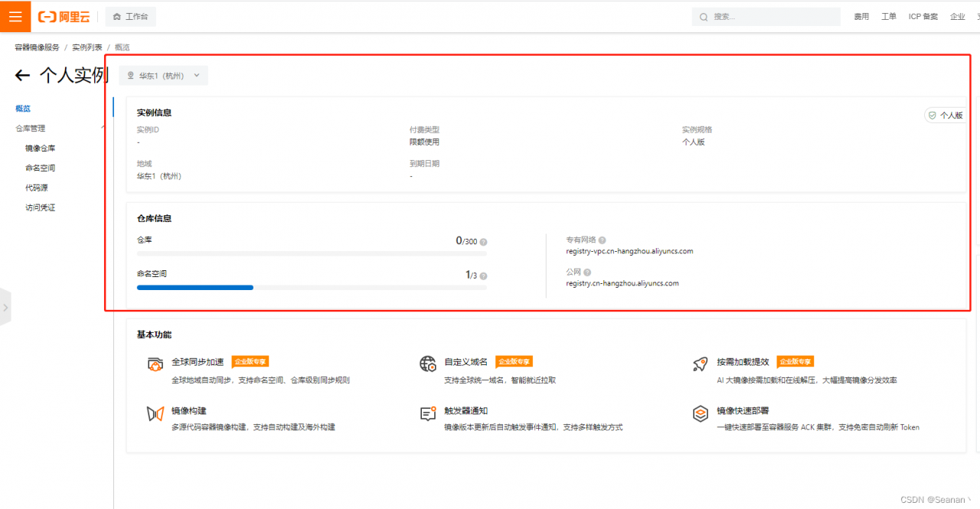Select the registry.cn-hangzhou.aliyuncs.com public address
The height and width of the screenshot is (509, 980).
622,283
